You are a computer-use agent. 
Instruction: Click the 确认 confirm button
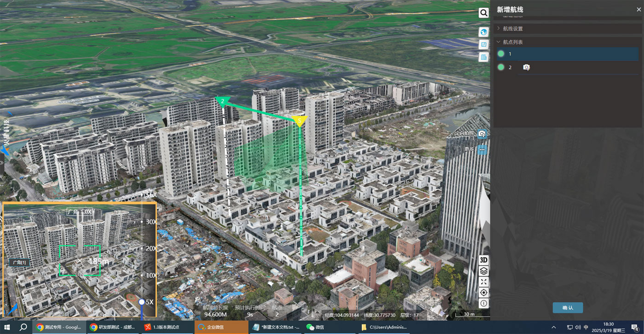pyautogui.click(x=568, y=308)
